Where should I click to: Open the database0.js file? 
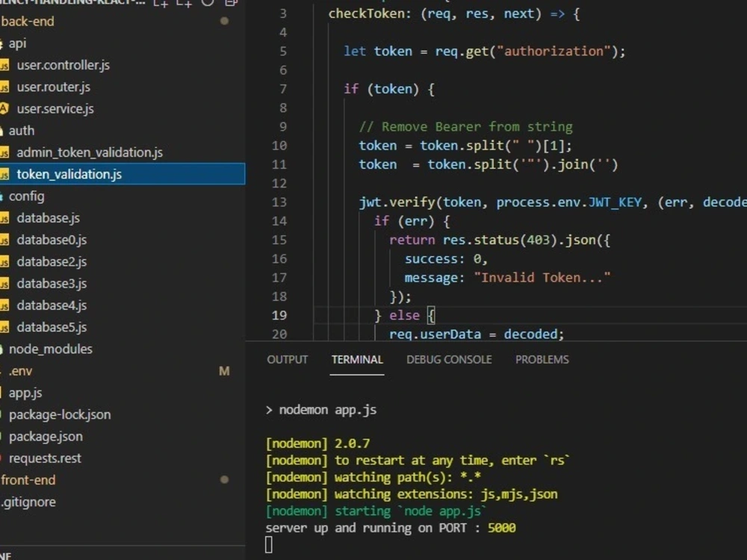pos(52,240)
